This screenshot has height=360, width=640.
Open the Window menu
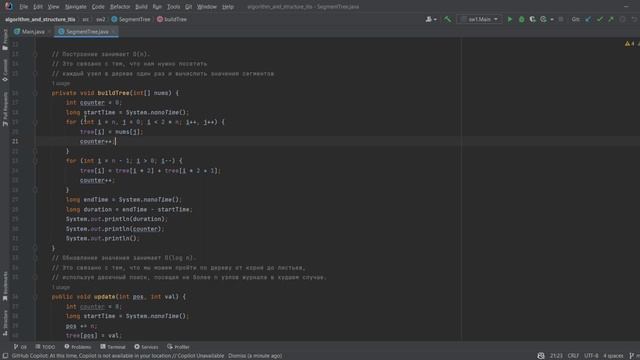[207, 7]
